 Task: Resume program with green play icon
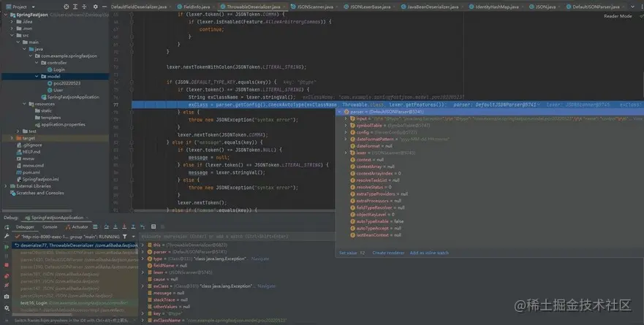(x=7, y=247)
